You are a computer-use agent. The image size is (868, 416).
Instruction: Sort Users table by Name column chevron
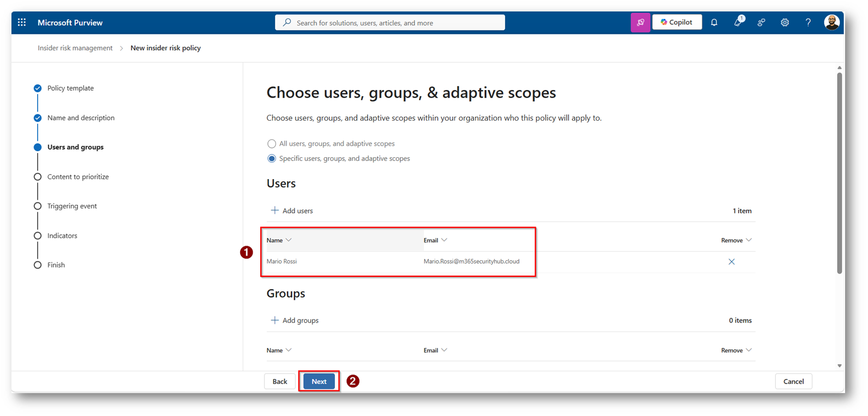289,240
